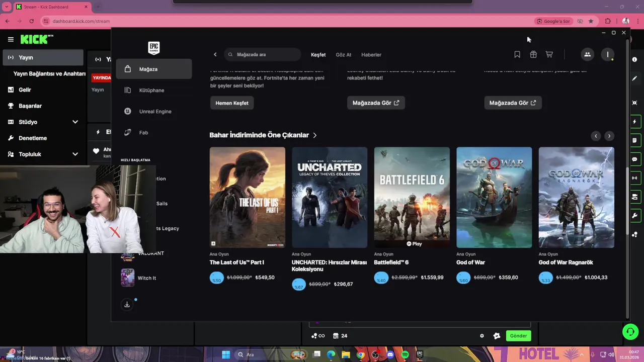Open File Explorer from taskbar

click(x=346, y=354)
